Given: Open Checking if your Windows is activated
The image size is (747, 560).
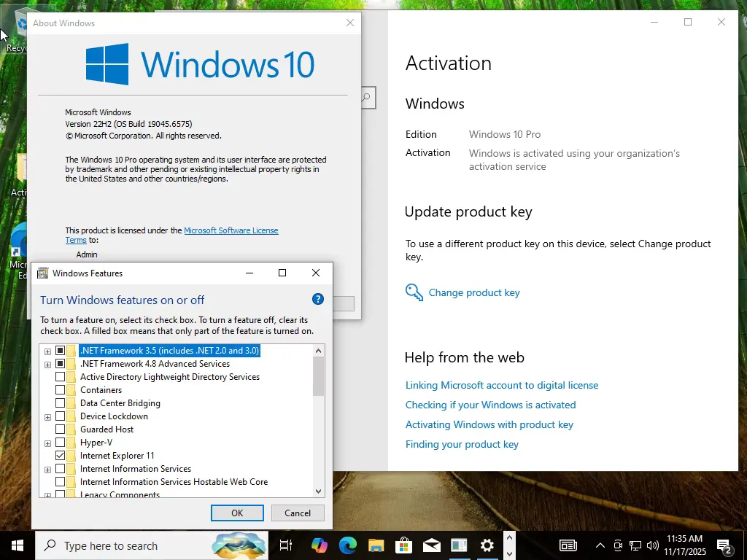Looking at the screenshot, I should 490,405.
